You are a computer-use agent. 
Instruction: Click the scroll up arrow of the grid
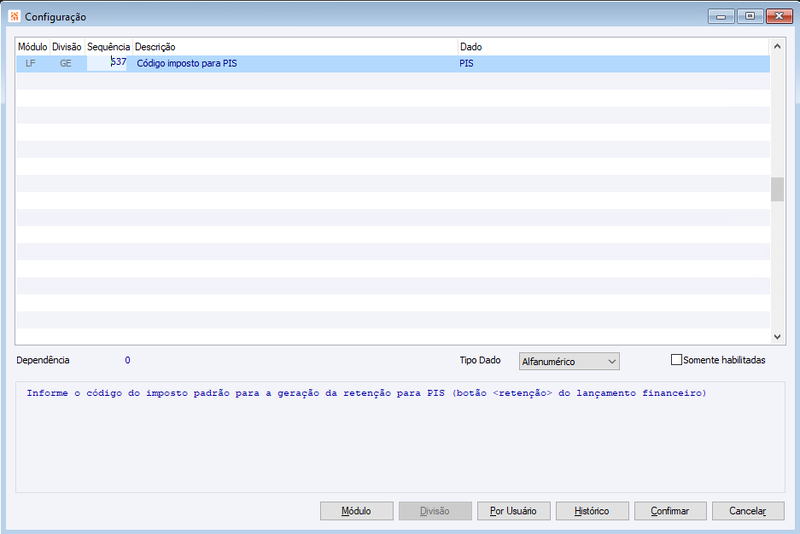(x=777, y=46)
